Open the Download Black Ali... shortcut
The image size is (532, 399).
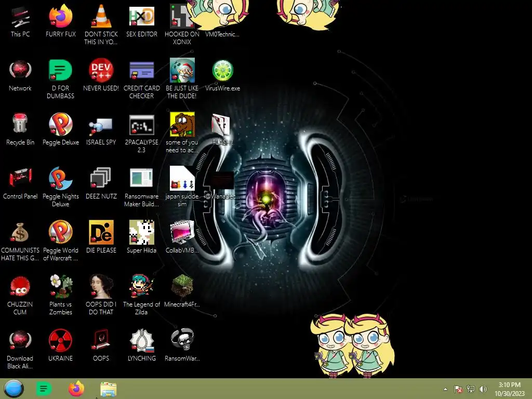click(x=20, y=340)
